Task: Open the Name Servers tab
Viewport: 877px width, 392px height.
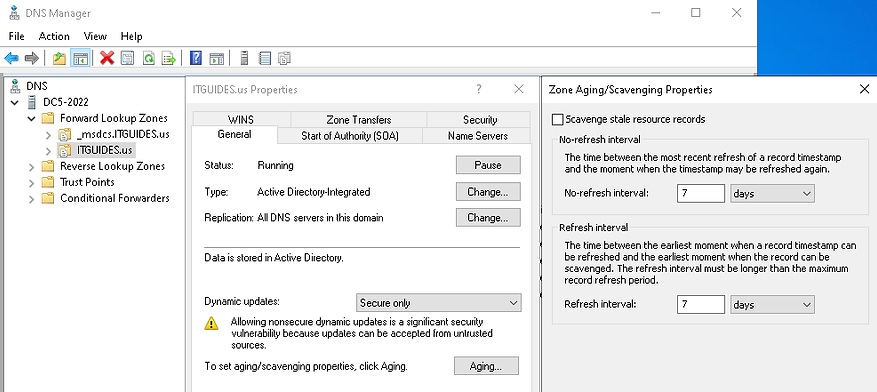Action: [x=477, y=136]
